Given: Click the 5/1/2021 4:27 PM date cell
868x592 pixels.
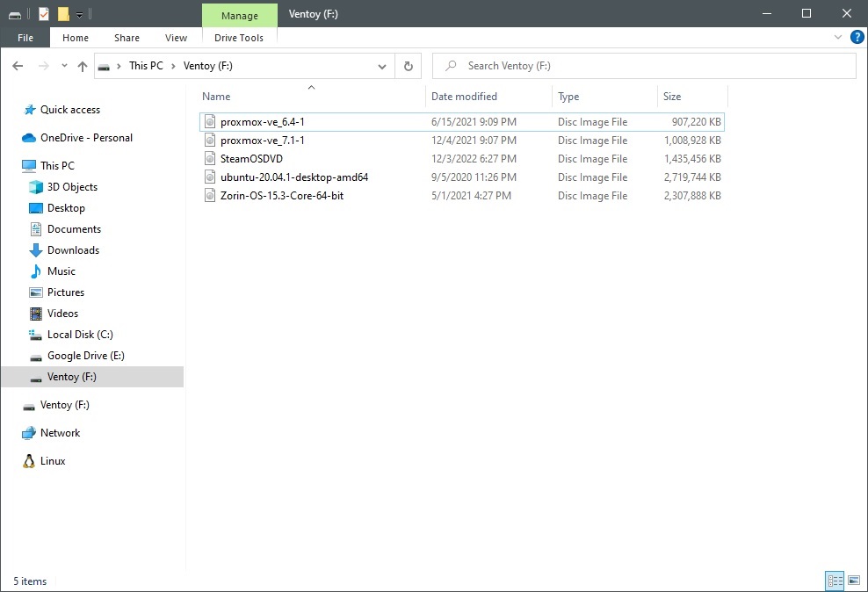Looking at the screenshot, I should click(x=471, y=196).
